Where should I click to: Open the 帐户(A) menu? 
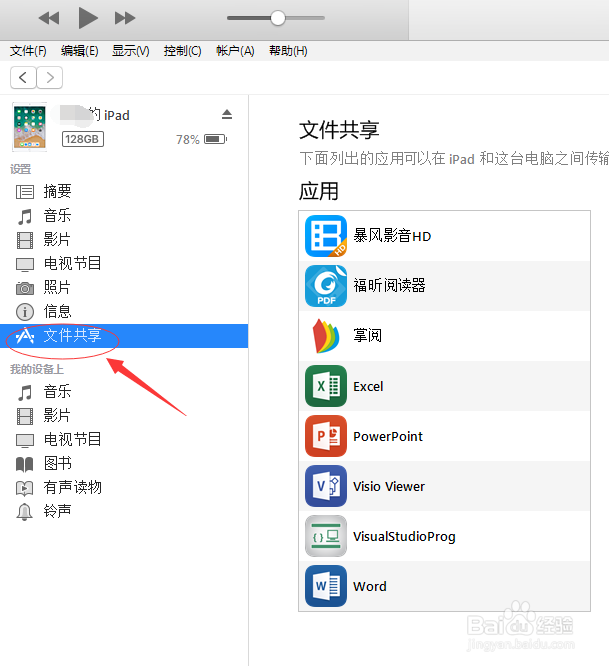[235, 51]
